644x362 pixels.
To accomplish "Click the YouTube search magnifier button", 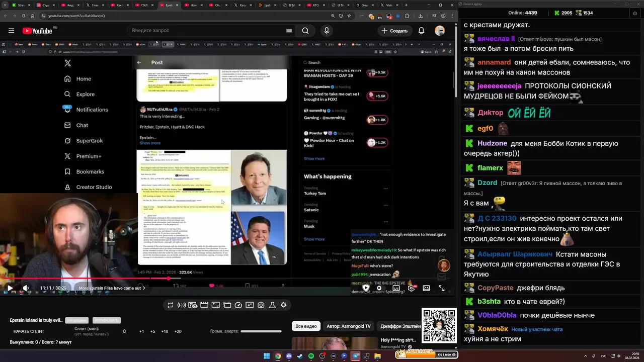I will [305, 31].
